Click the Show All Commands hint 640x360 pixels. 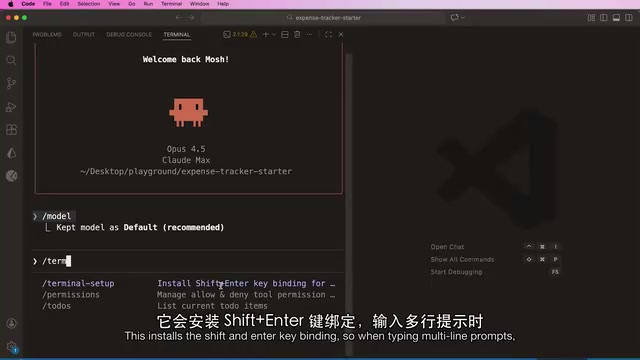pos(462,260)
